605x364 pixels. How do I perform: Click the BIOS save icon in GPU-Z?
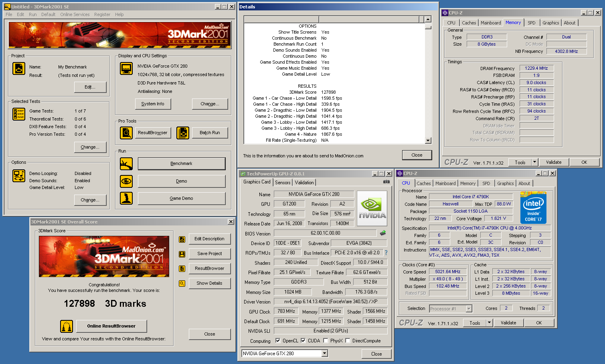click(383, 233)
